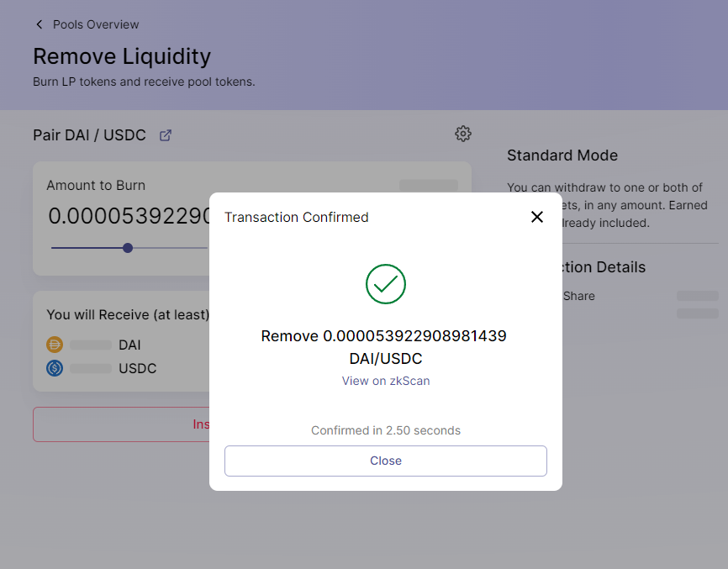Close the Transaction Confirmed dialog with X

pos(536,217)
